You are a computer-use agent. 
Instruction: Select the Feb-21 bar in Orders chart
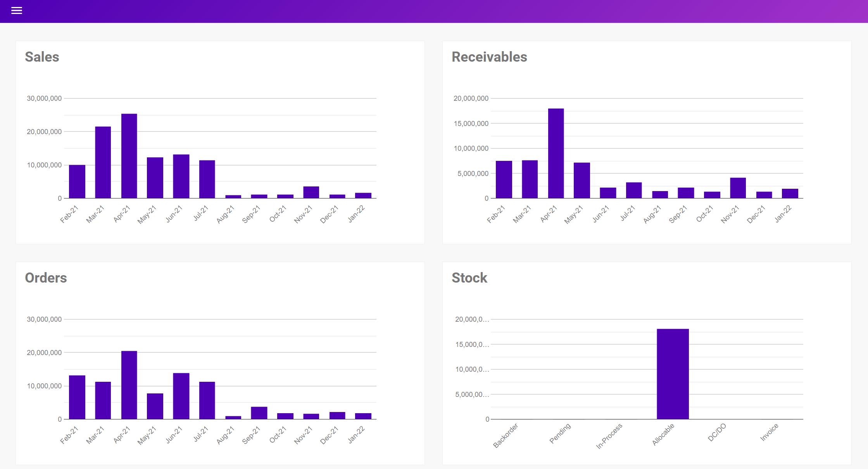pyautogui.click(x=77, y=397)
